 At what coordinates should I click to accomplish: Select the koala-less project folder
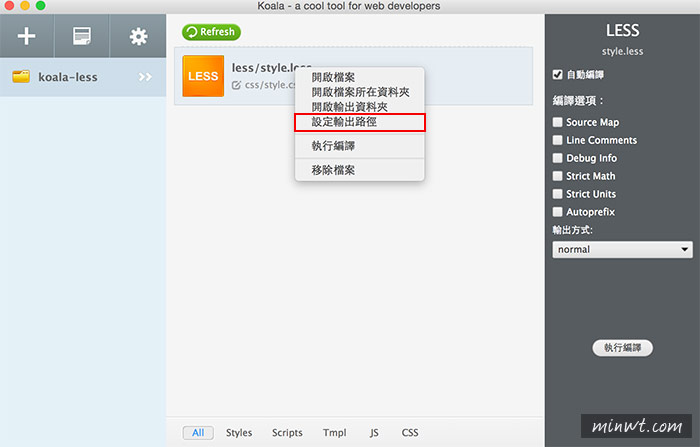83,77
